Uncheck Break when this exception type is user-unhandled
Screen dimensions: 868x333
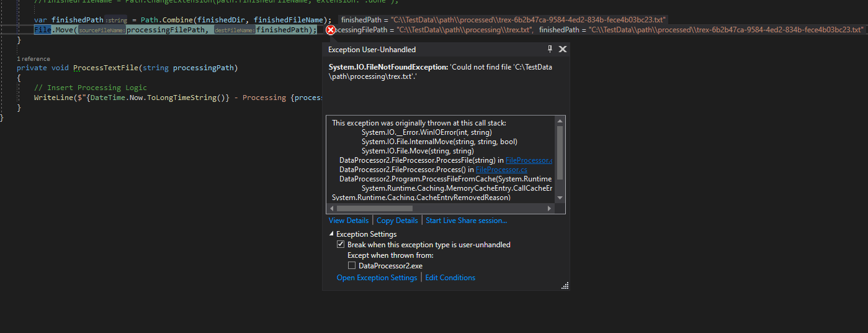click(340, 245)
